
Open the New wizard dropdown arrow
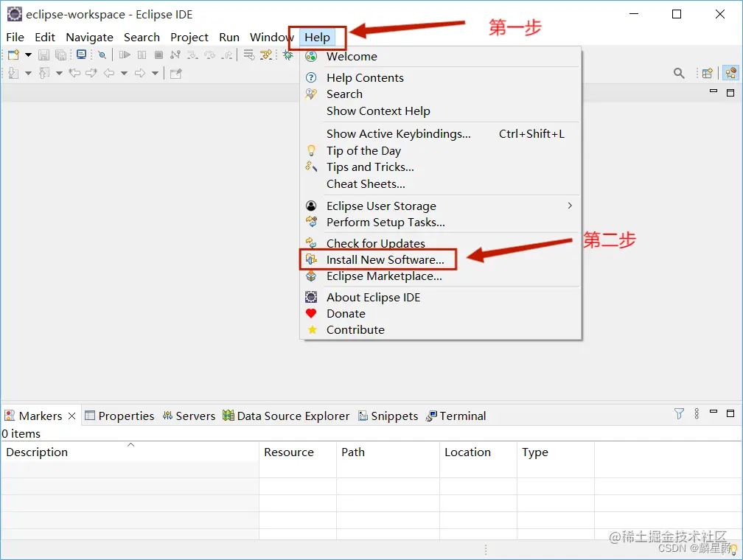pyautogui.click(x=29, y=55)
